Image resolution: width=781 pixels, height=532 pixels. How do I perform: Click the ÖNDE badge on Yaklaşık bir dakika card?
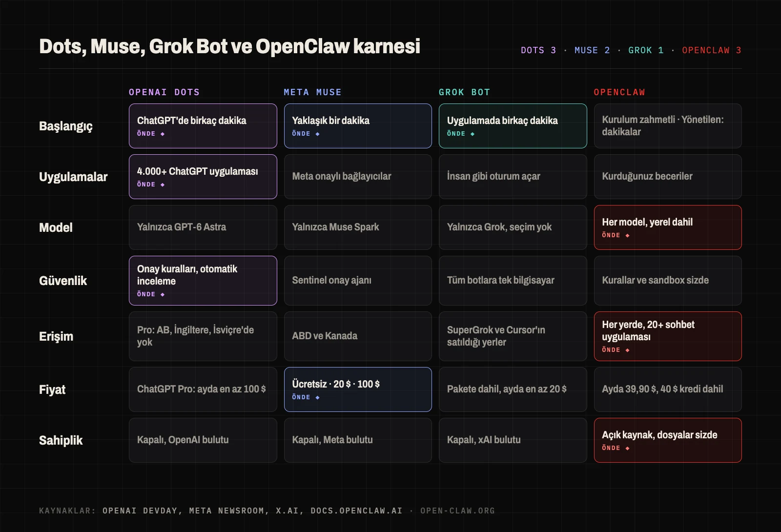coord(306,134)
